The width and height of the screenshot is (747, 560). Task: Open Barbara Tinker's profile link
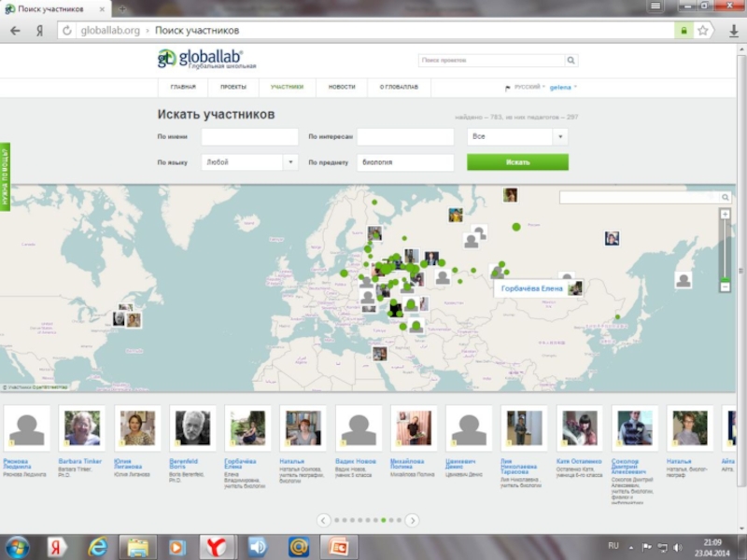tap(78, 461)
